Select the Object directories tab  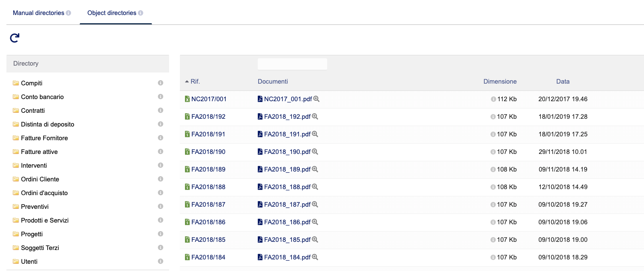coord(112,13)
